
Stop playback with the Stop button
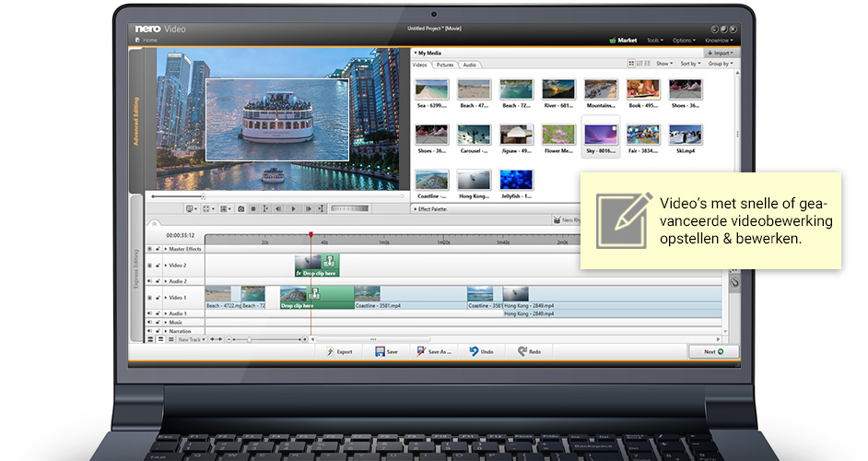tap(253, 209)
